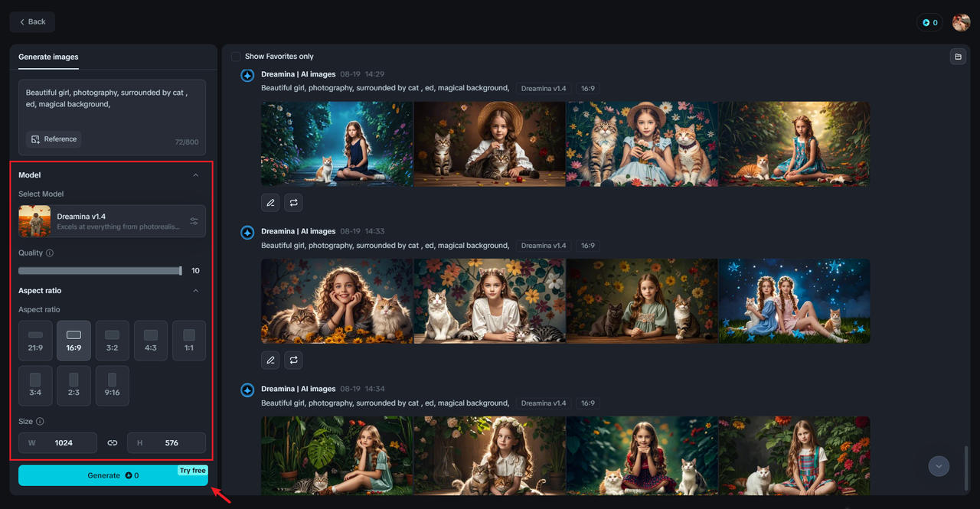Viewport: 980px width, 509px height.
Task: Open the credits counter in top bar
Action: 929,22
